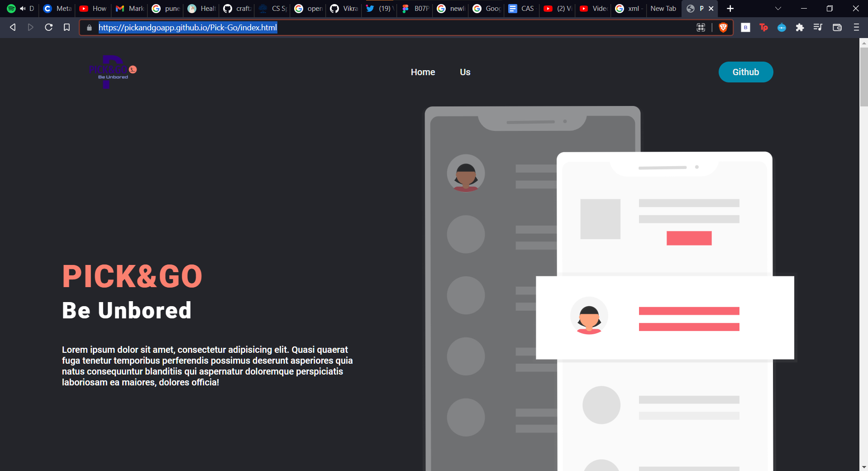Viewport: 868px width, 471px height.
Task: Switch to the B07P Figma tab
Action: point(415,9)
